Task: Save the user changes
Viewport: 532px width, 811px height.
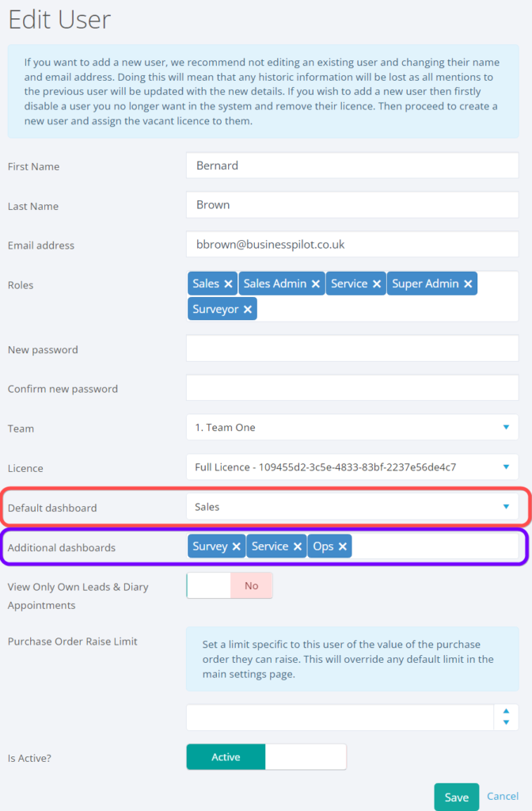Action: click(456, 797)
